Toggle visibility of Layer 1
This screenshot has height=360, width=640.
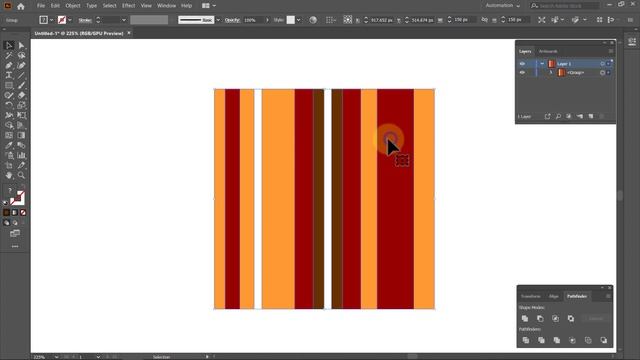point(522,64)
